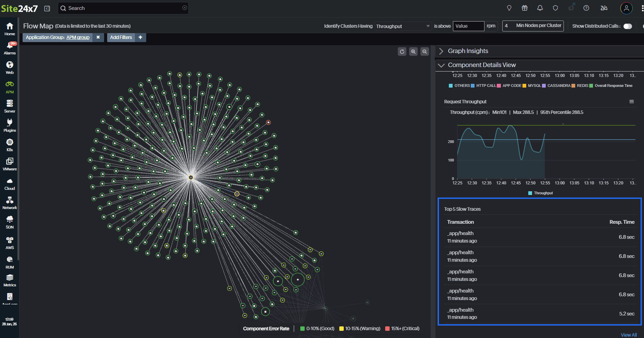This screenshot has width=644, height=338.
Task: Open the Alarms section in the sidebar
Action: (x=9, y=48)
